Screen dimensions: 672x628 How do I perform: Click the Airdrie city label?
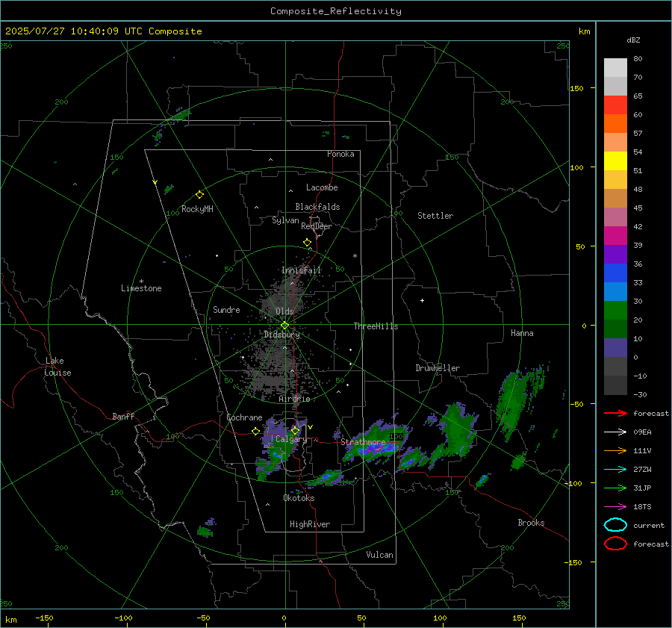294,399
